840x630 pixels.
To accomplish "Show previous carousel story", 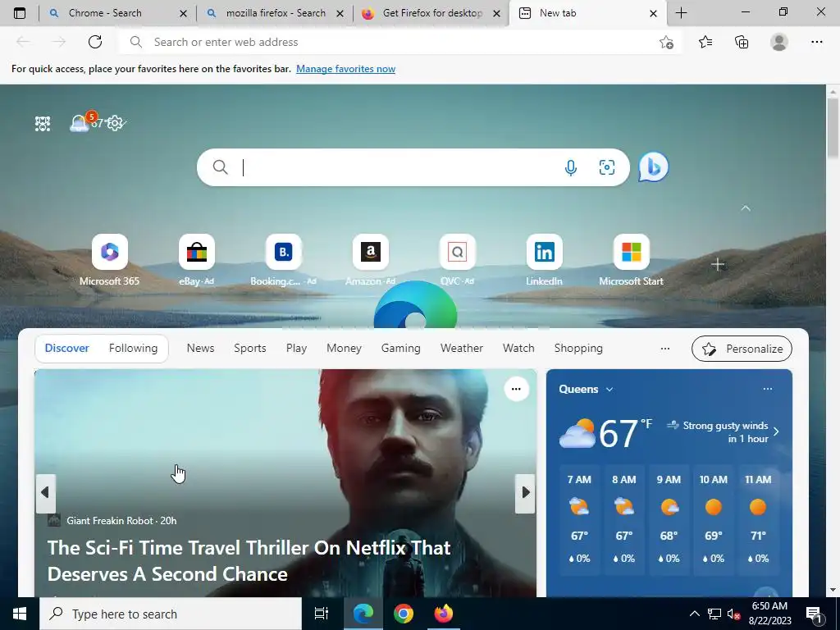I will coord(46,493).
